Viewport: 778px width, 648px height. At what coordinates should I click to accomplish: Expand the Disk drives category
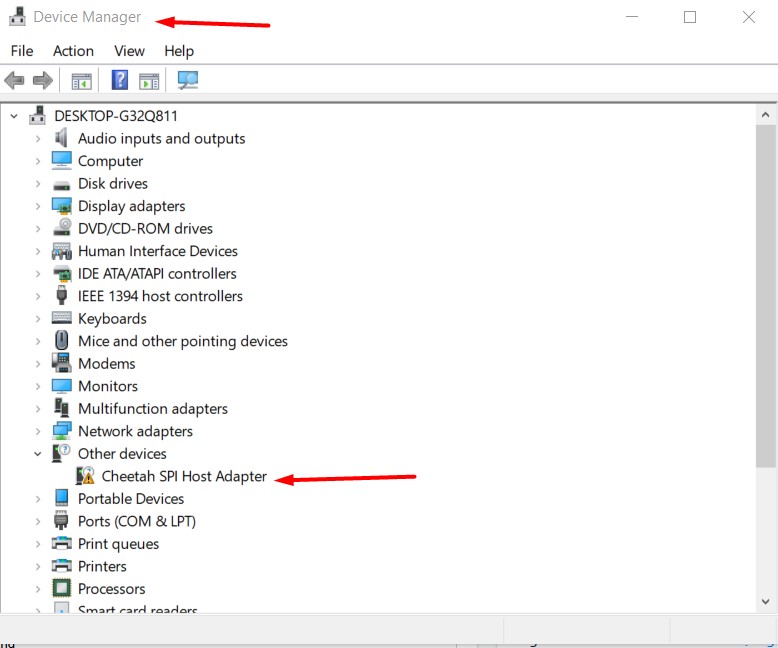pyautogui.click(x=38, y=184)
